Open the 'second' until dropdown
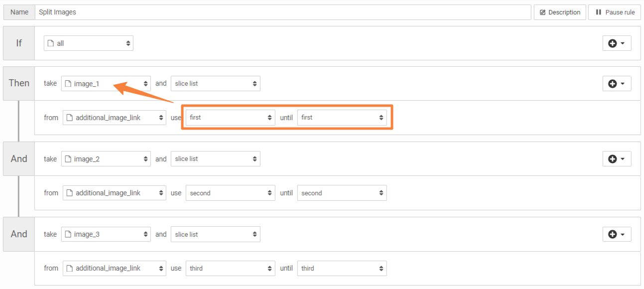Image resolution: width=644 pixels, height=289 pixels. click(x=342, y=193)
